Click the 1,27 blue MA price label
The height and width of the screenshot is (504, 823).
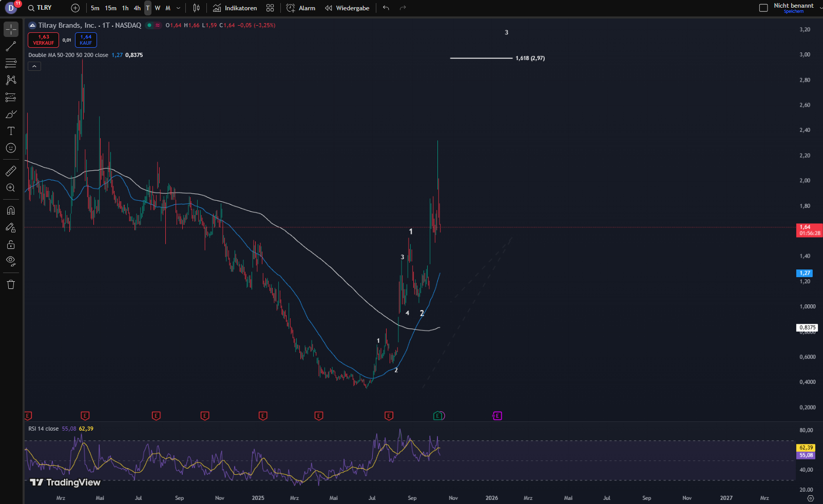[x=805, y=273]
